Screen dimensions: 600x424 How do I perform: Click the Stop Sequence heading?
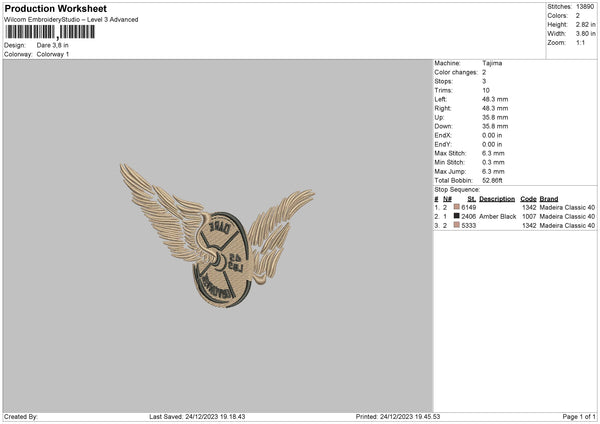coord(457,189)
